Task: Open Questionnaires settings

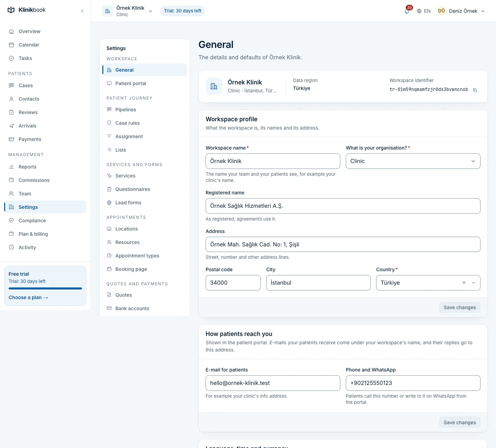Action: coord(145,189)
